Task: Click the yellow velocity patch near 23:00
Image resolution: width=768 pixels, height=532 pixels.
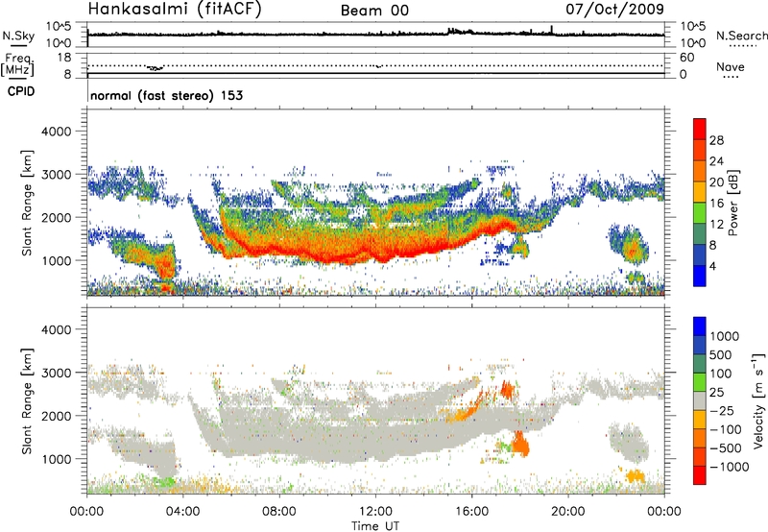Action: click(636, 475)
